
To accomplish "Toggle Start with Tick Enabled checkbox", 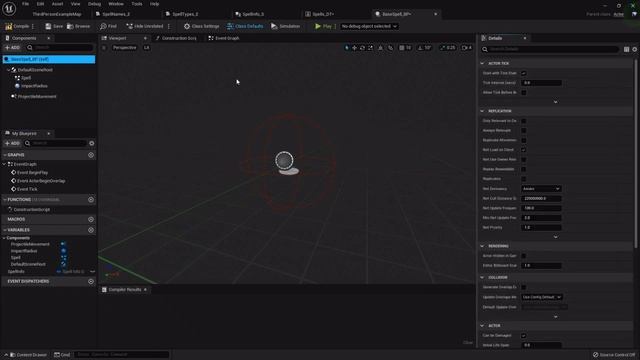I will (524, 73).
